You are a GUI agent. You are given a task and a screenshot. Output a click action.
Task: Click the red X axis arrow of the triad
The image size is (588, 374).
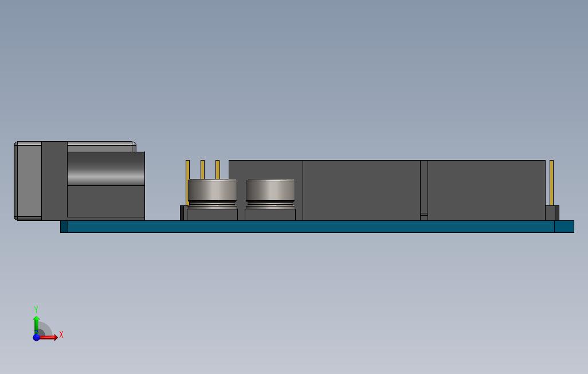point(49,337)
